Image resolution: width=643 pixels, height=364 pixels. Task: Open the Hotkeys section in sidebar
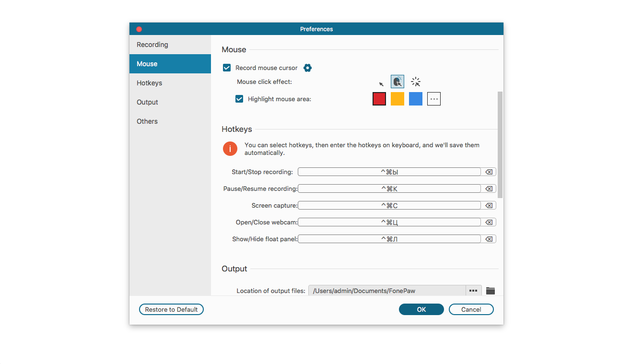tap(150, 83)
